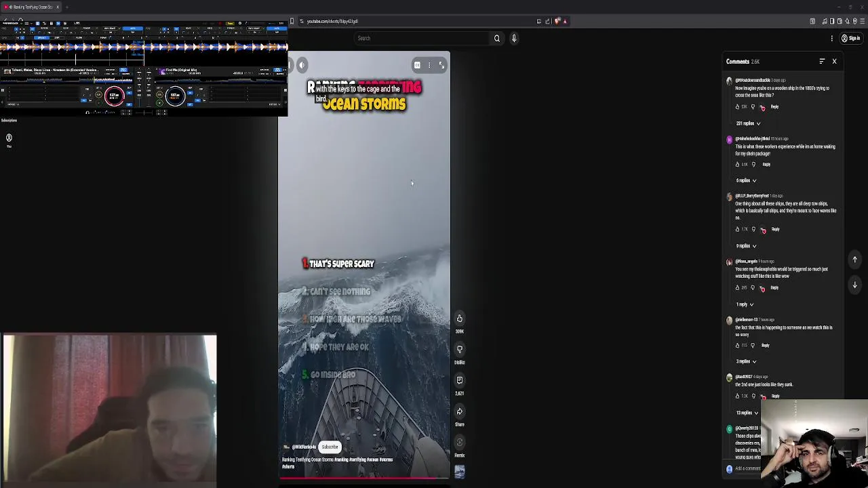Like the Short video thumbs-up icon
The image size is (868, 488).
click(459, 319)
